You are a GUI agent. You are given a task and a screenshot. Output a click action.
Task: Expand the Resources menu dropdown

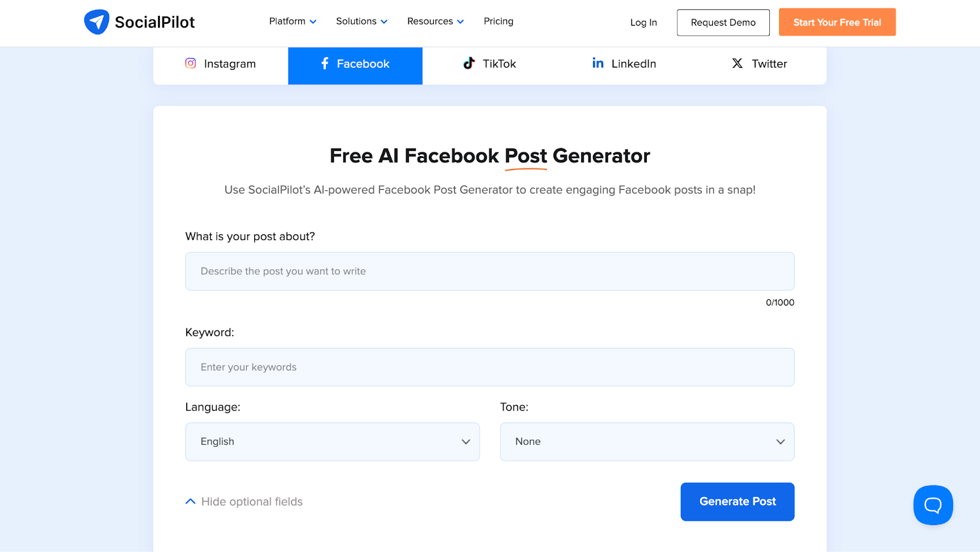click(435, 21)
